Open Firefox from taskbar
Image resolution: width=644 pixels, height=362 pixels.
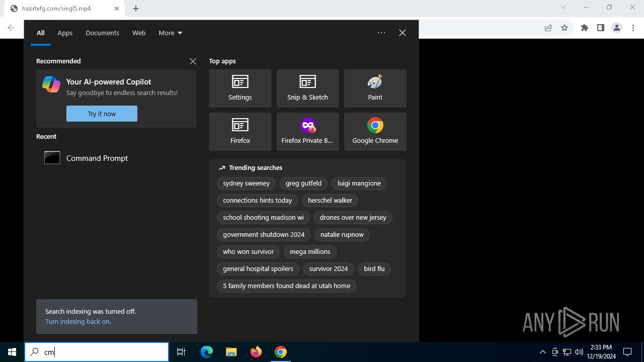point(256,352)
